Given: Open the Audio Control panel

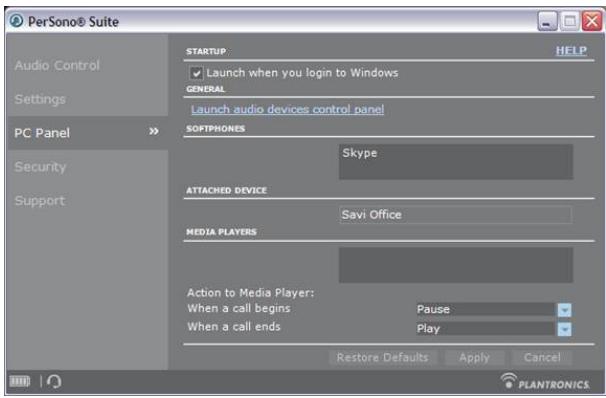Looking at the screenshot, I should [x=57, y=65].
